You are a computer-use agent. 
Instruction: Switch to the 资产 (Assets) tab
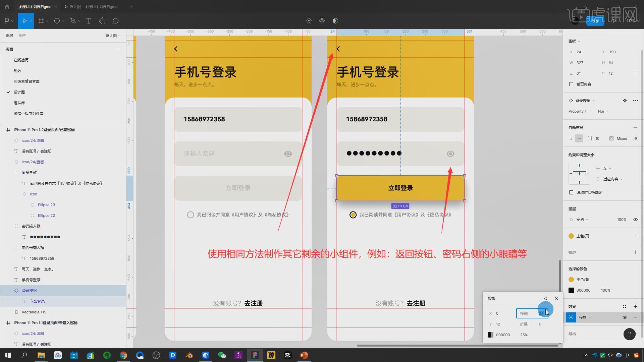point(22,36)
